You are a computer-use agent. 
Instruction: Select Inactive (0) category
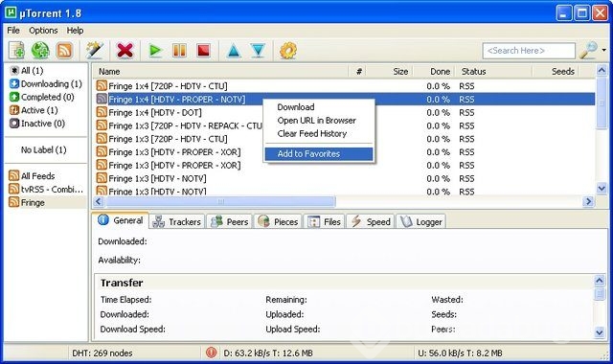point(37,124)
